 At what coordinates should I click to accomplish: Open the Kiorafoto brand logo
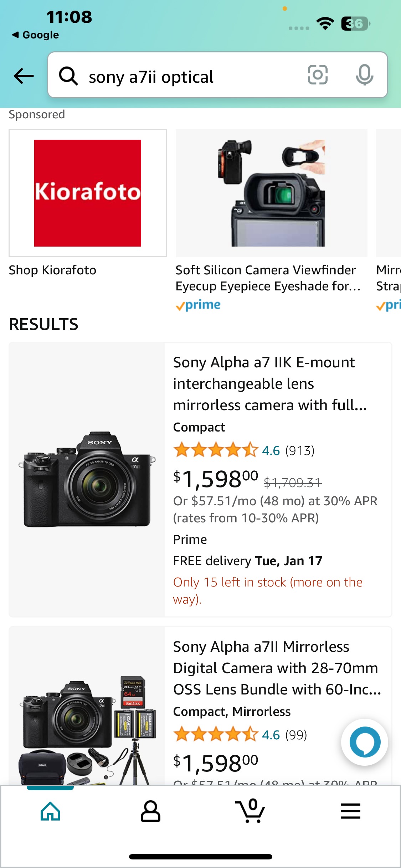pyautogui.click(x=88, y=193)
